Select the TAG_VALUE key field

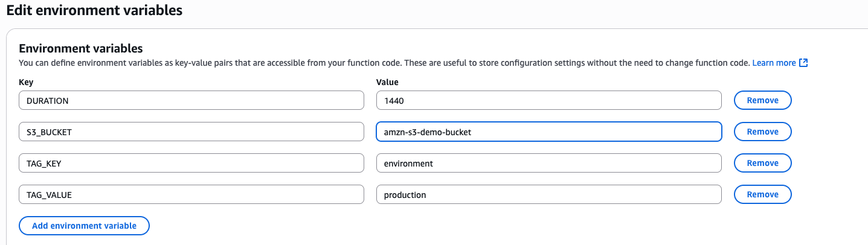191,195
